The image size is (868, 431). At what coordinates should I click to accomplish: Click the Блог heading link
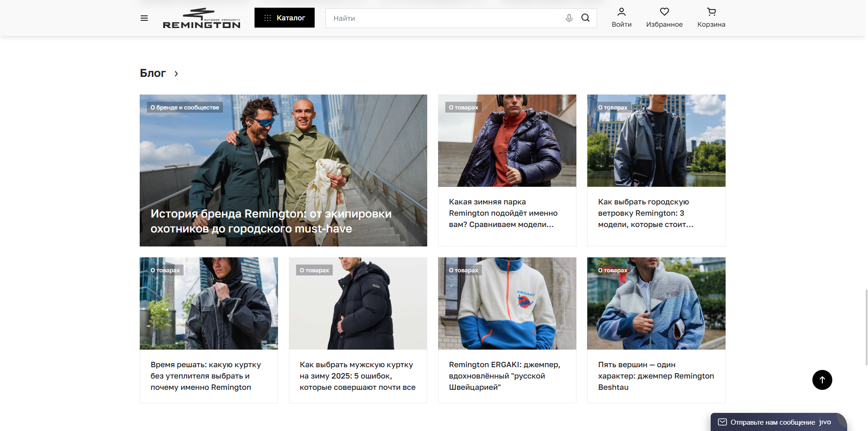coord(153,73)
